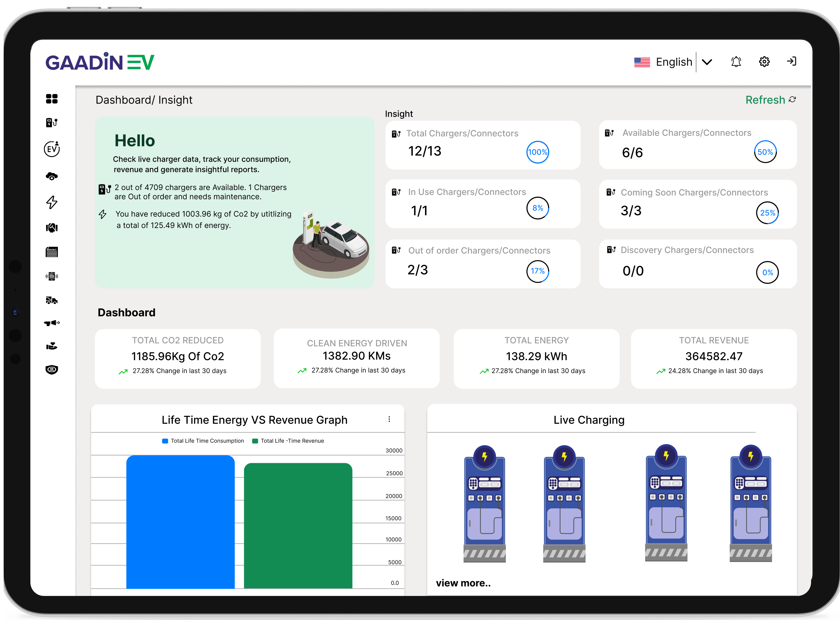
Task: Click the 50% progress ring
Action: 765,152
